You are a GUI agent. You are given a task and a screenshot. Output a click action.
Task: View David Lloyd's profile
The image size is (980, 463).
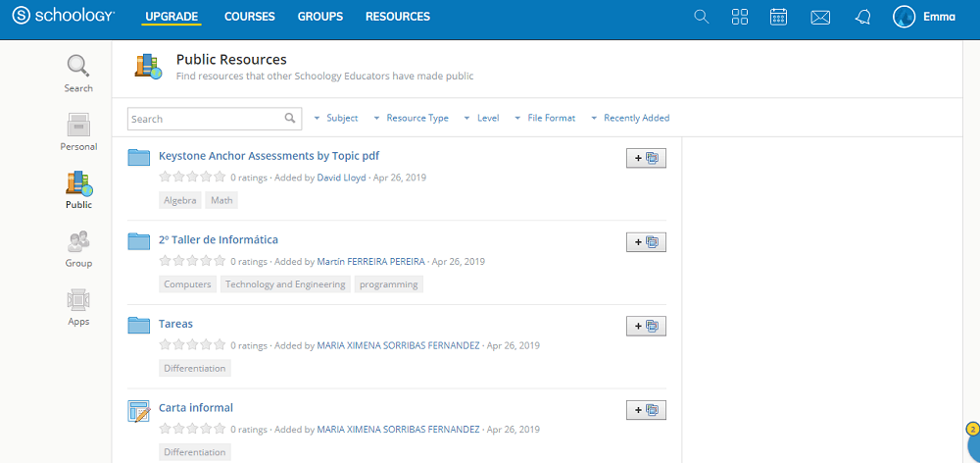(342, 179)
